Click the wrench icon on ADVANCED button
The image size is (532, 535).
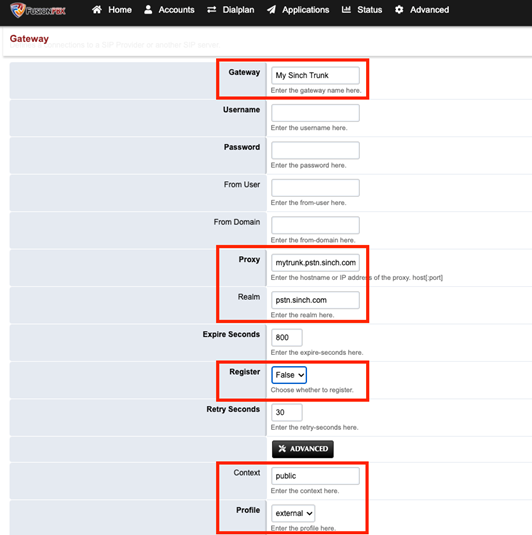click(x=282, y=449)
